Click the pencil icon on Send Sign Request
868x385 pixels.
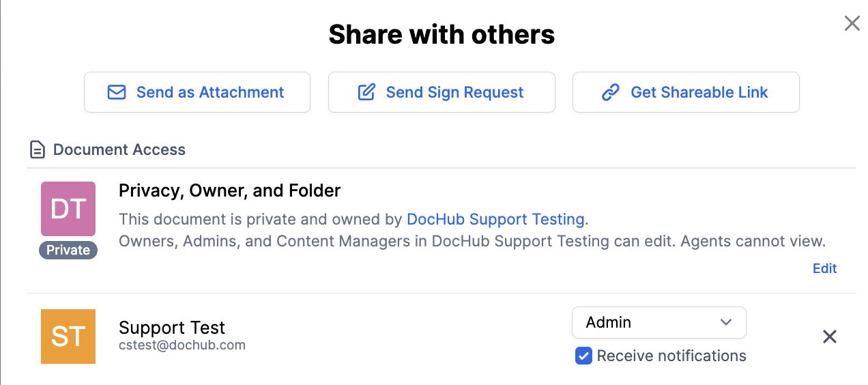(x=367, y=92)
